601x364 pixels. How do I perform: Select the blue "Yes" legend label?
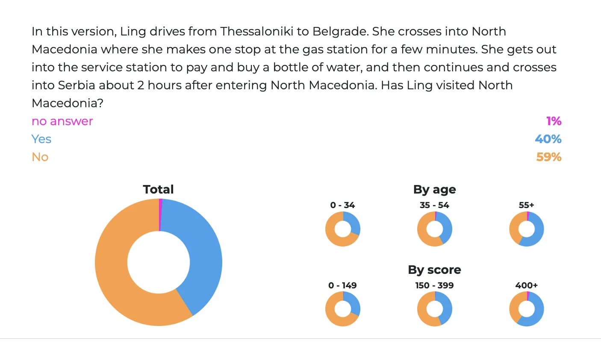click(41, 139)
